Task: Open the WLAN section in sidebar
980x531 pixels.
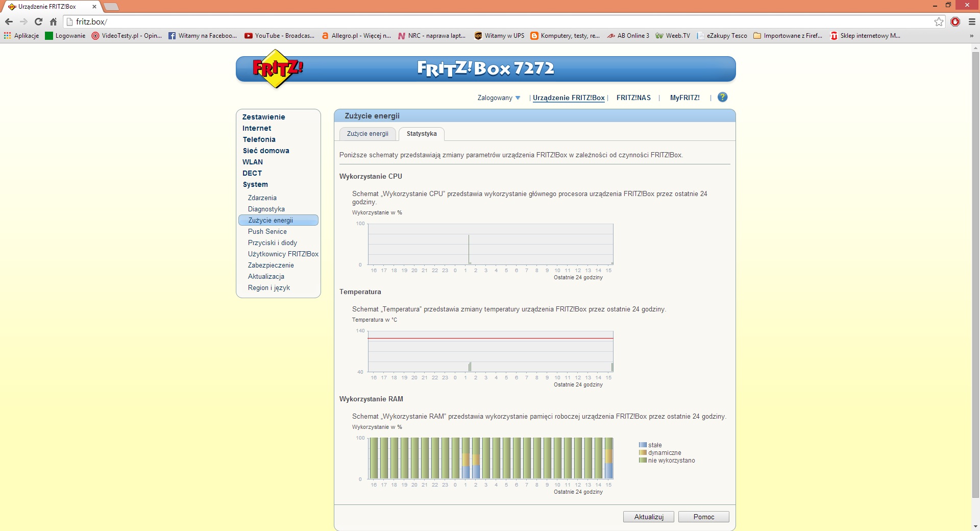Action: [x=253, y=162]
